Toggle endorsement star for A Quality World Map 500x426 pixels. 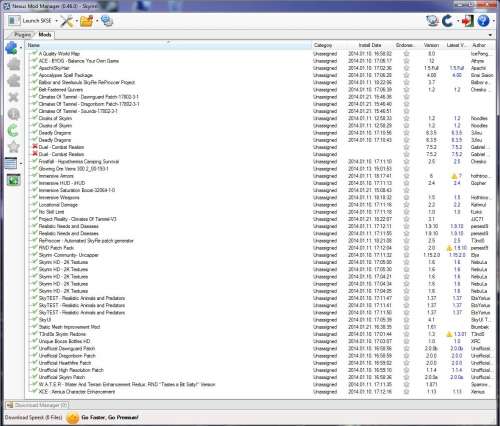(x=406, y=54)
